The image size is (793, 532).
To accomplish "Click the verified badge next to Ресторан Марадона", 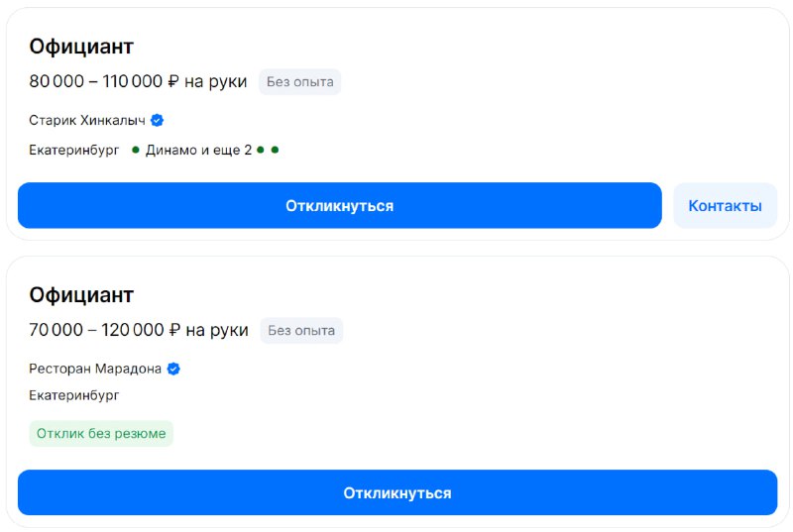I will pyautogui.click(x=173, y=369).
